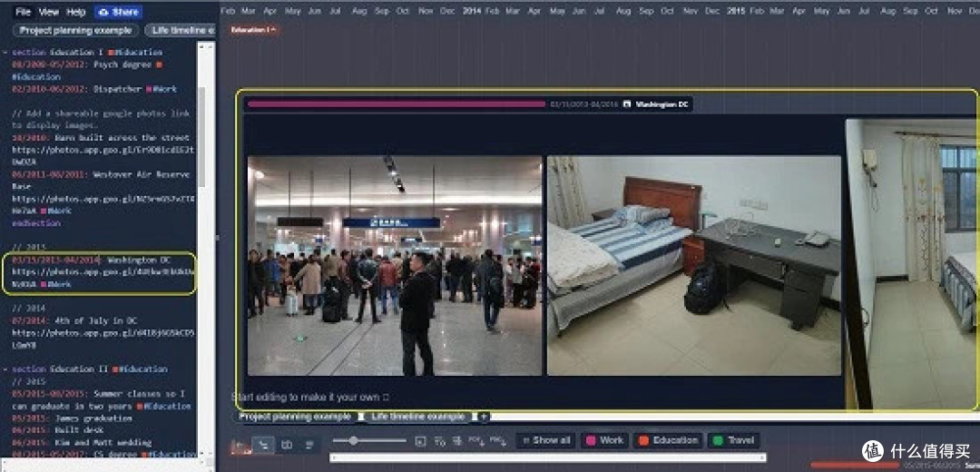Viewport: 980px width, 472px height.
Task: Adjust the timeline zoom slider
Action: (368, 441)
